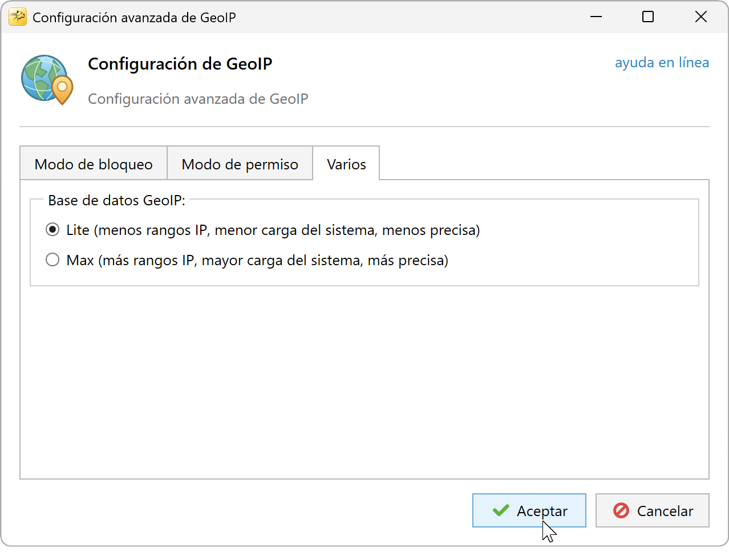729x560 pixels.
Task: Open the ayuda en línea link
Action: pyautogui.click(x=662, y=62)
